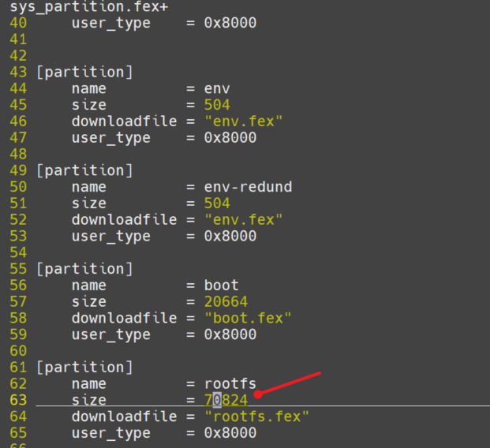This screenshot has height=448, width=490.
Task: Click the [partition] header on line 55
Action: point(84,269)
